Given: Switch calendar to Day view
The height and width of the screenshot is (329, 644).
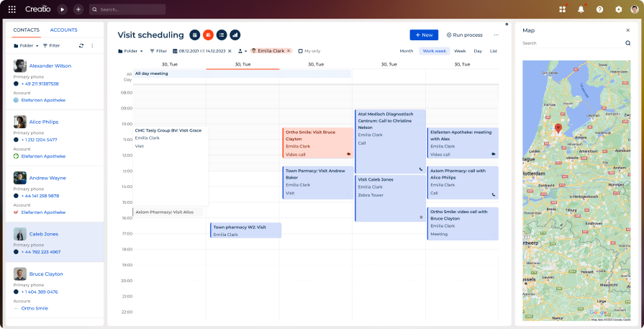Looking at the screenshot, I should pos(478,51).
